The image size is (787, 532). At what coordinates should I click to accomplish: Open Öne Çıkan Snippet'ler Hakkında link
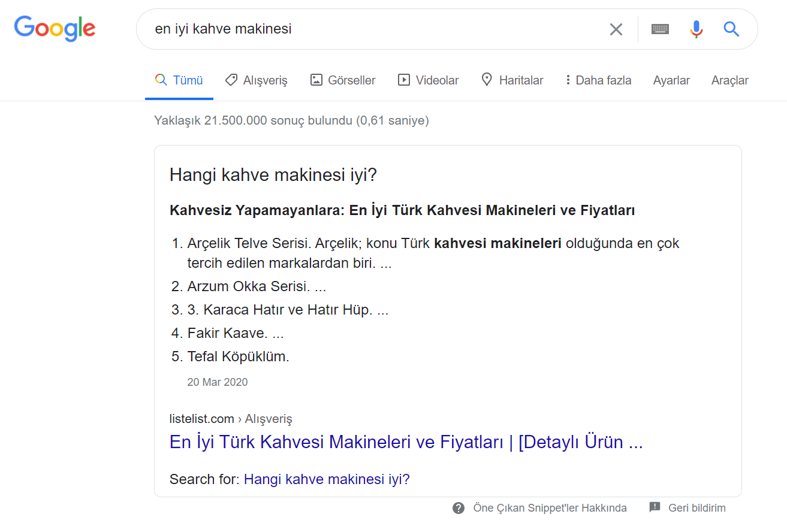tap(550, 508)
